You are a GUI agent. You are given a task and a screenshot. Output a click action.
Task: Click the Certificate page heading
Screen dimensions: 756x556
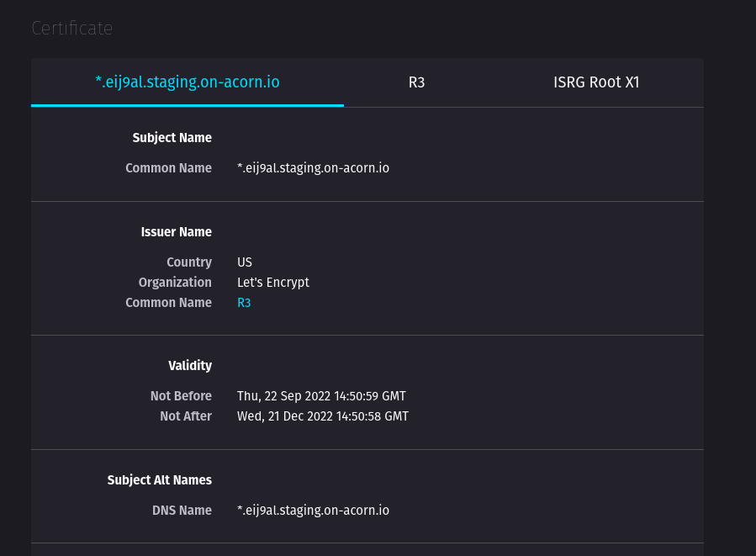tap(72, 29)
